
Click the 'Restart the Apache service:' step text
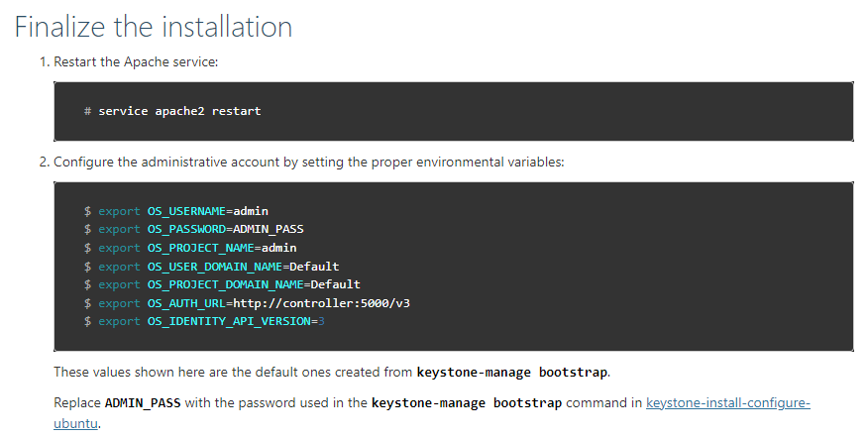pos(136,62)
